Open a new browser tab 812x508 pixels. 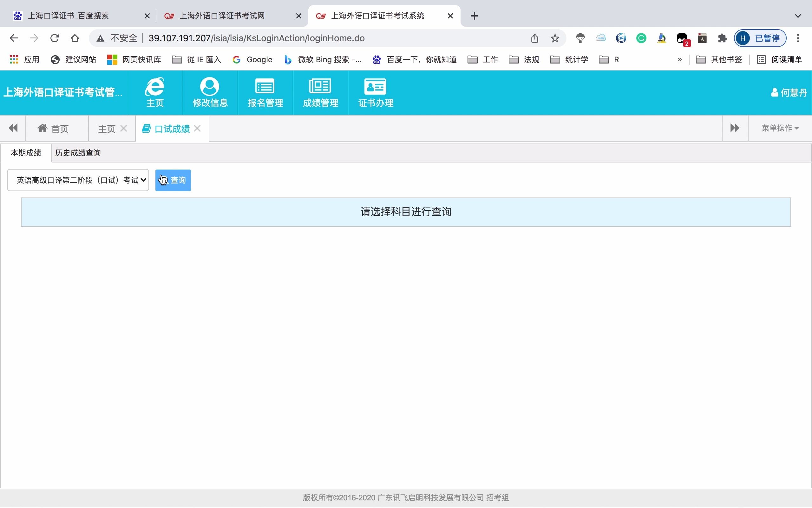pos(474,16)
